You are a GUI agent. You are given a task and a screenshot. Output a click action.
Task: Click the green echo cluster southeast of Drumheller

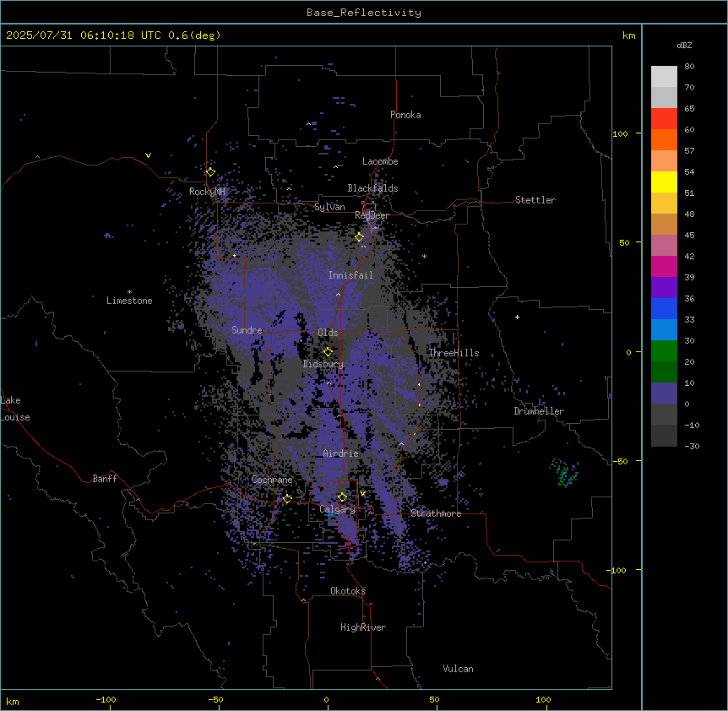564,472
